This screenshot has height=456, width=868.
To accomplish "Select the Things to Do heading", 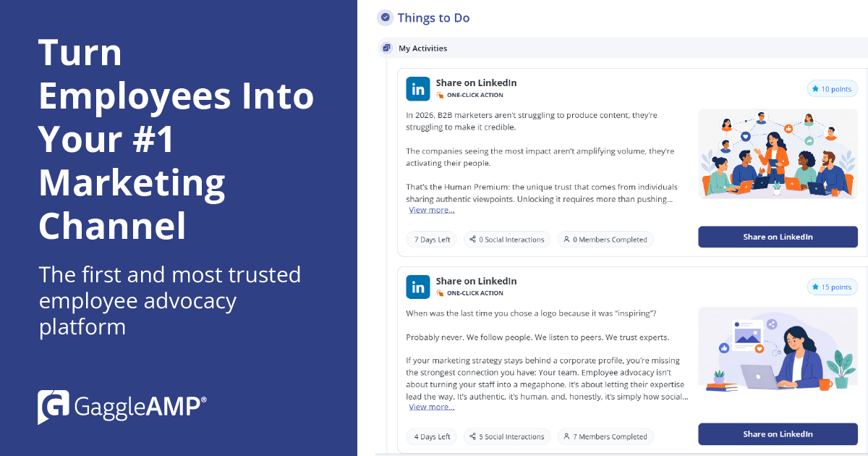I will tap(433, 18).
